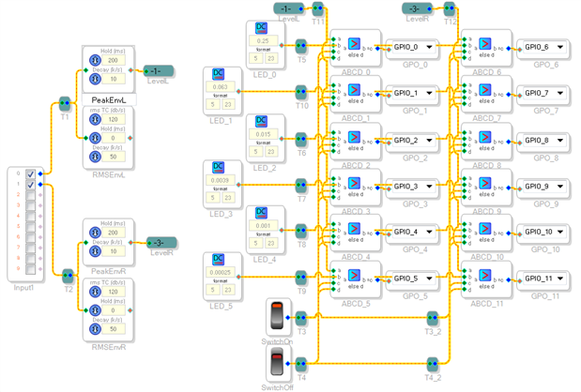Select the comparator icon in ABCD_4
The image size is (581, 392).
(354, 229)
